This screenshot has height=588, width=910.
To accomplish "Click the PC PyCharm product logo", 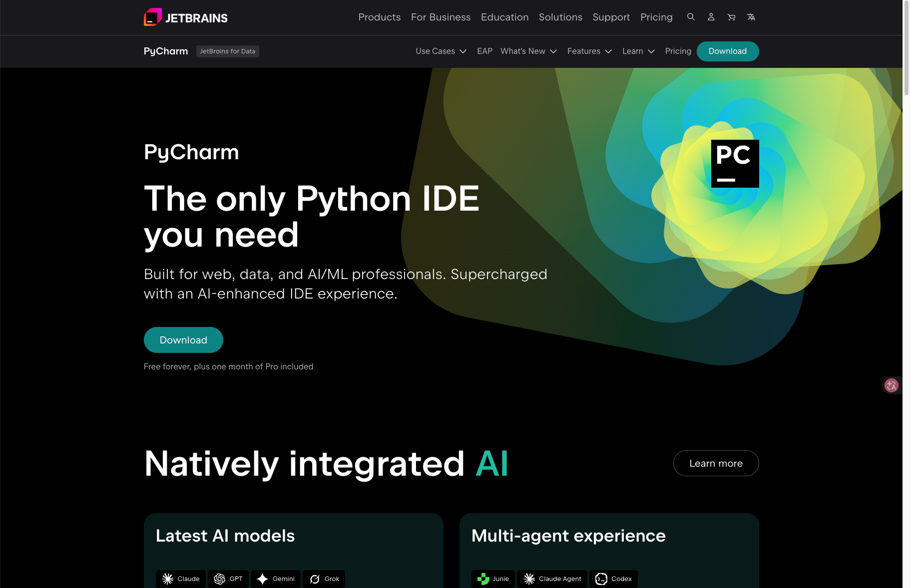I will 735,164.
